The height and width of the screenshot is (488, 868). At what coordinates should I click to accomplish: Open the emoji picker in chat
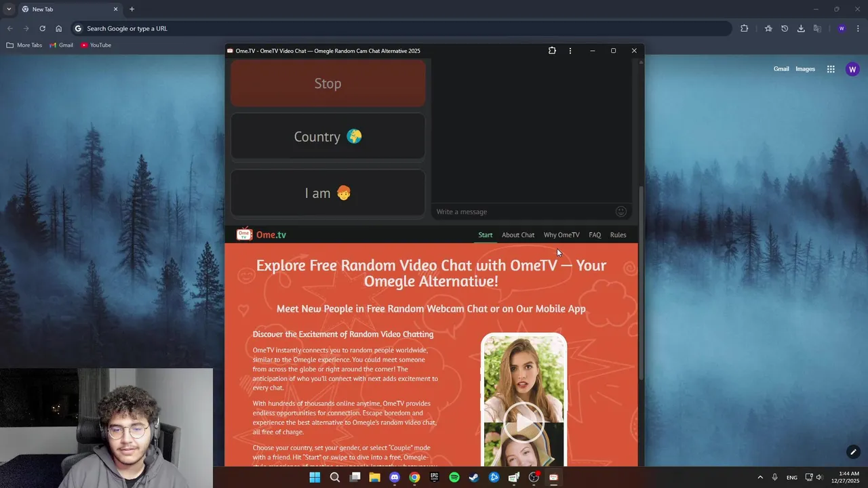(620, 211)
